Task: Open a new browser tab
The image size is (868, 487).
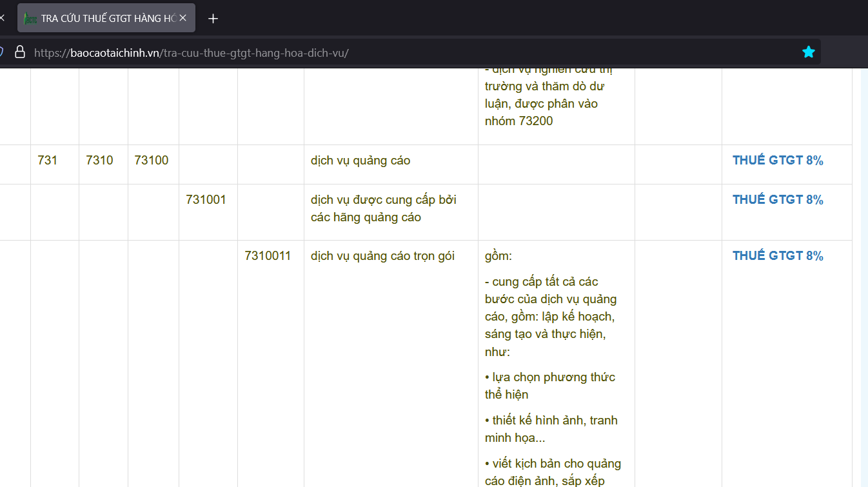Action: click(x=213, y=18)
